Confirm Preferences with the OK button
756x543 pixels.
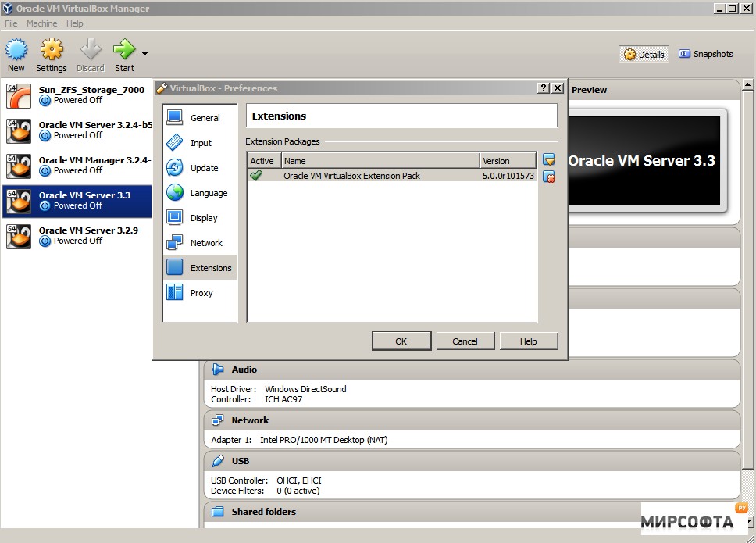[401, 341]
